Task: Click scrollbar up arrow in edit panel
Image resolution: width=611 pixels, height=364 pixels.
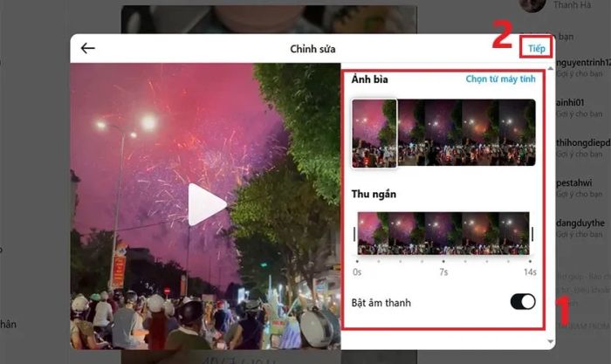Action: coord(550,69)
